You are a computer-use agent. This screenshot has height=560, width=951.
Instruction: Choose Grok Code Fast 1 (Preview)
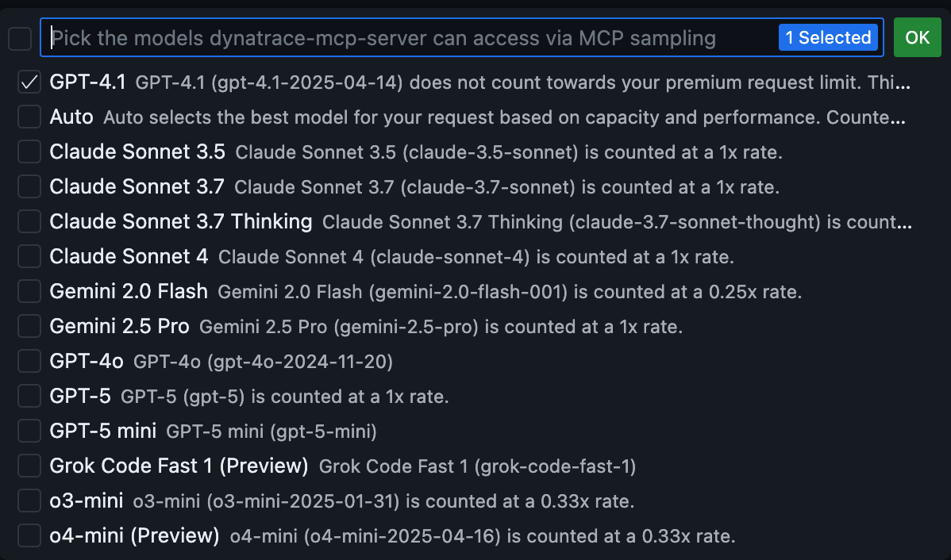click(179, 466)
